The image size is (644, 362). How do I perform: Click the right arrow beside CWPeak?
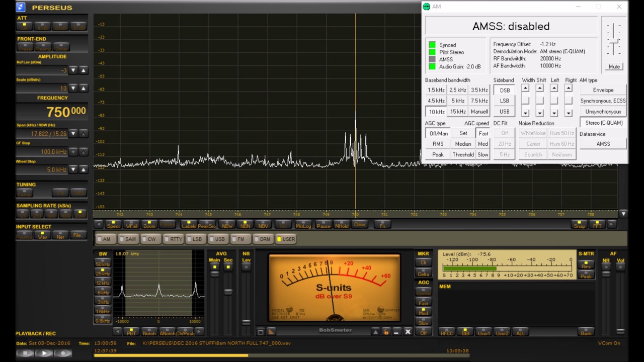(199, 332)
